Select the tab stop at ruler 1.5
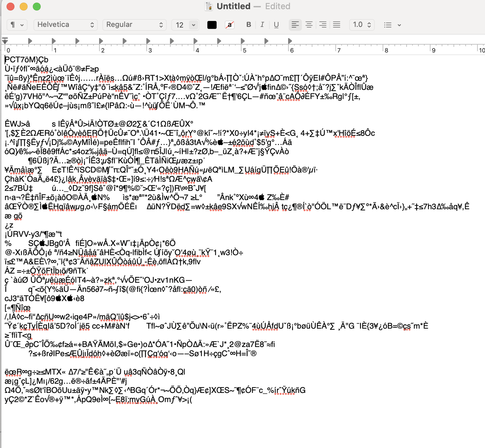 (x=77, y=41)
